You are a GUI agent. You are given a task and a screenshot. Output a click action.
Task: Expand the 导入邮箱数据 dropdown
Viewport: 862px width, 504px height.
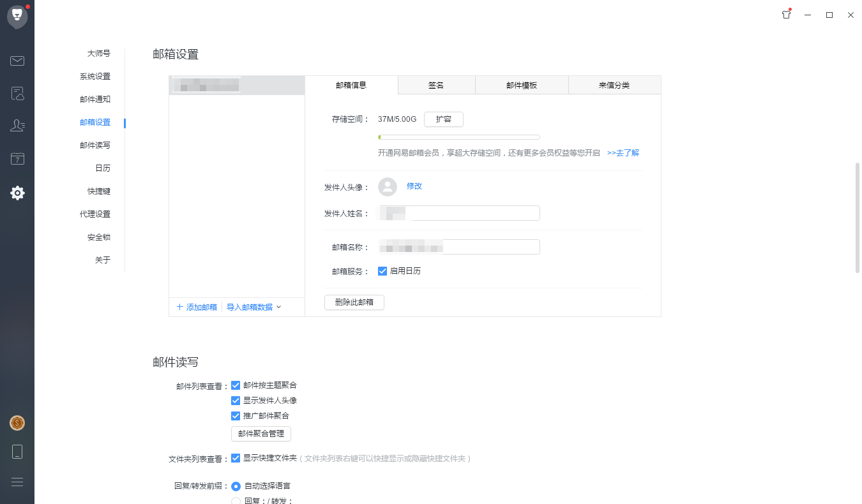point(253,308)
